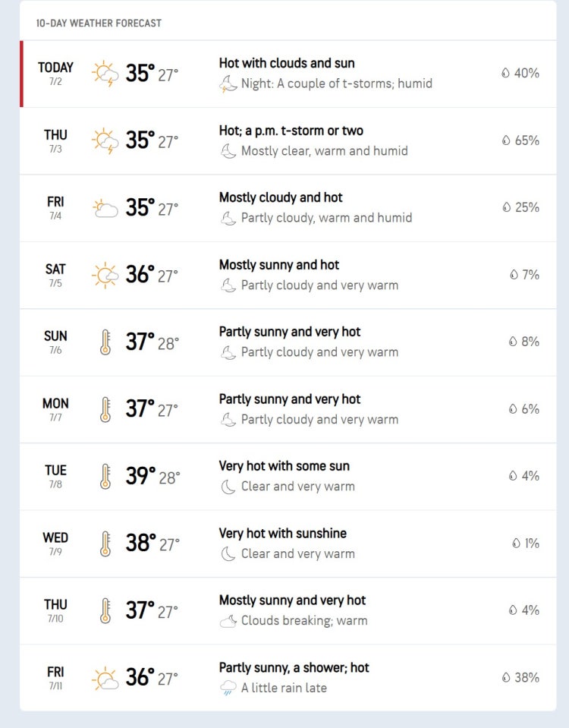This screenshot has width=569, height=728.
Task: Click the raindrop icon beside 65% precipitation
Action: pos(506,140)
